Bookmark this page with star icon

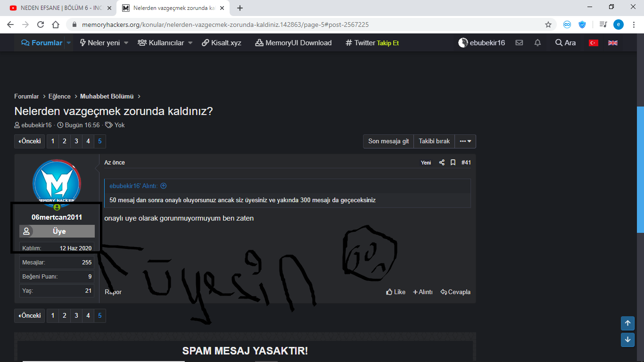pyautogui.click(x=548, y=25)
